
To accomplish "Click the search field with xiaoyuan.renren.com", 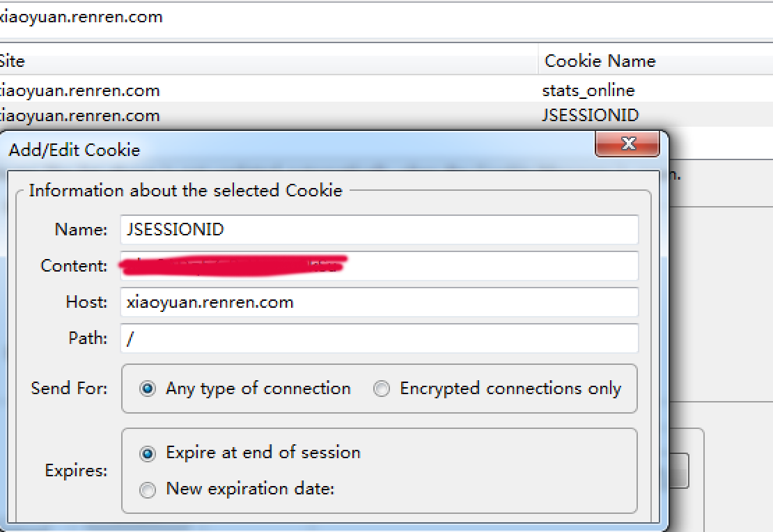I will [386, 17].
